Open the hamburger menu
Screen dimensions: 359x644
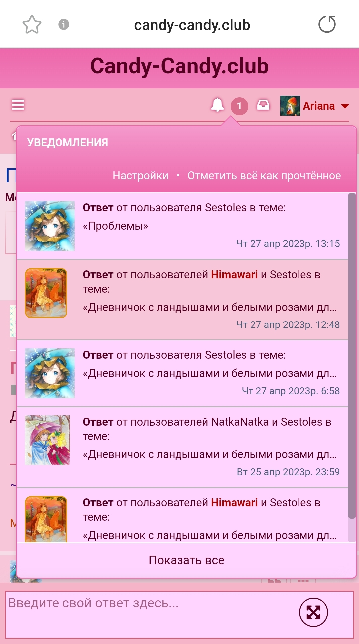18,104
